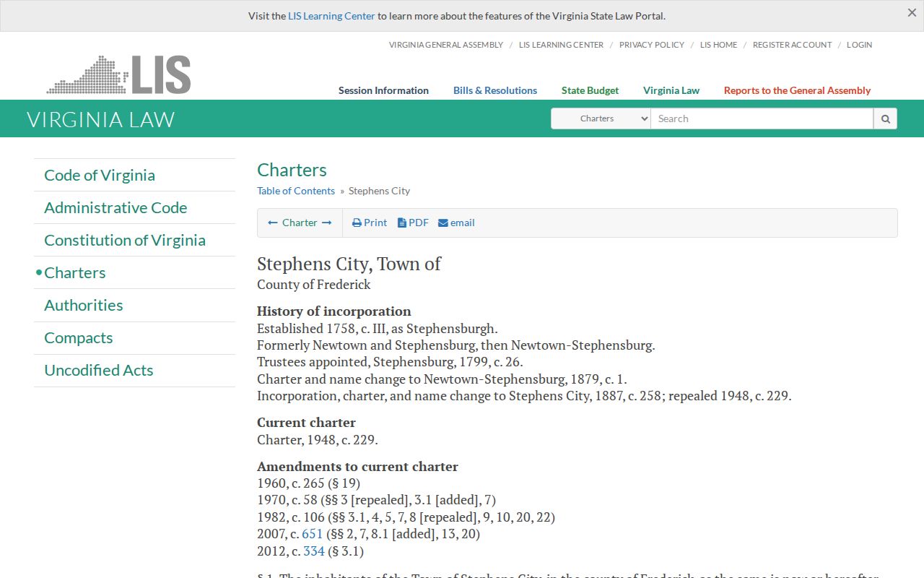Viewport: 924px width, 578px height.
Task: Open LIS Learning Center top nav link
Action: (561, 45)
